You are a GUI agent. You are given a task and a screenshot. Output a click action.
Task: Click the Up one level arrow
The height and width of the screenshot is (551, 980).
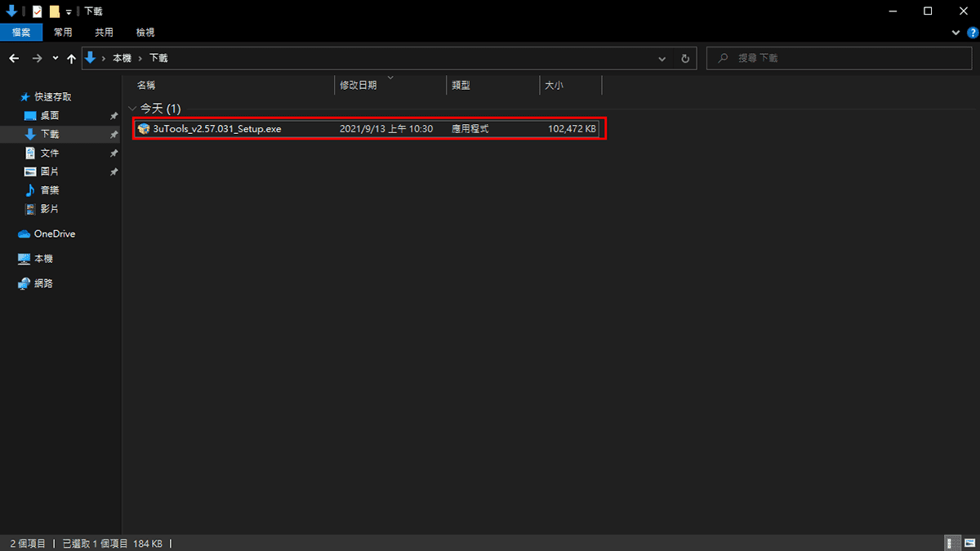click(x=71, y=59)
